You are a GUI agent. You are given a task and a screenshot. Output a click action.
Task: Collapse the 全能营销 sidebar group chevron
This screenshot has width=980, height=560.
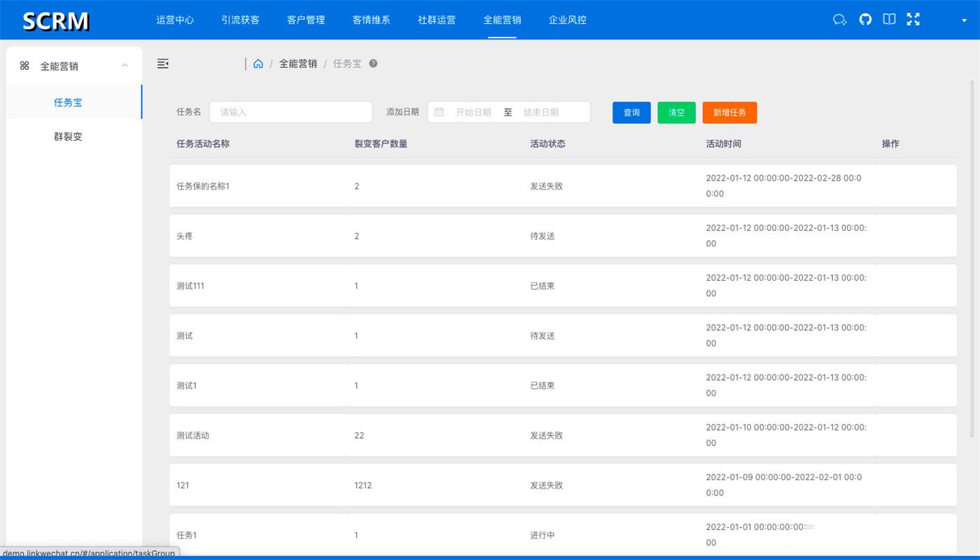[125, 66]
